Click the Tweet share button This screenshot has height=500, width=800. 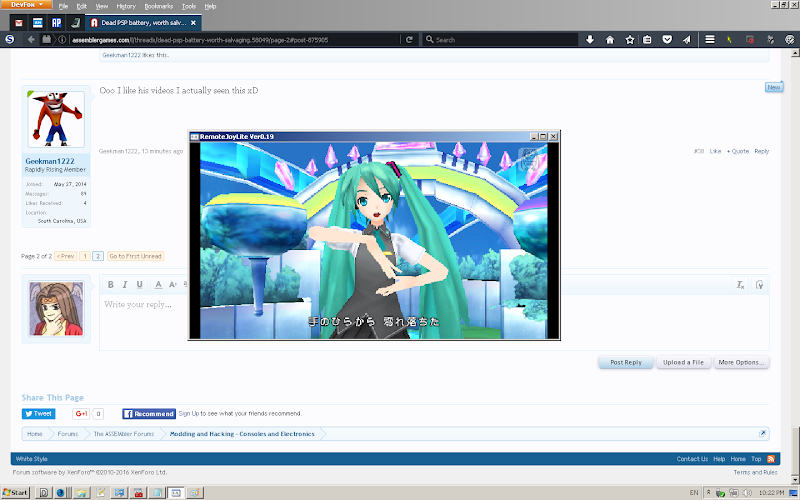click(38, 414)
